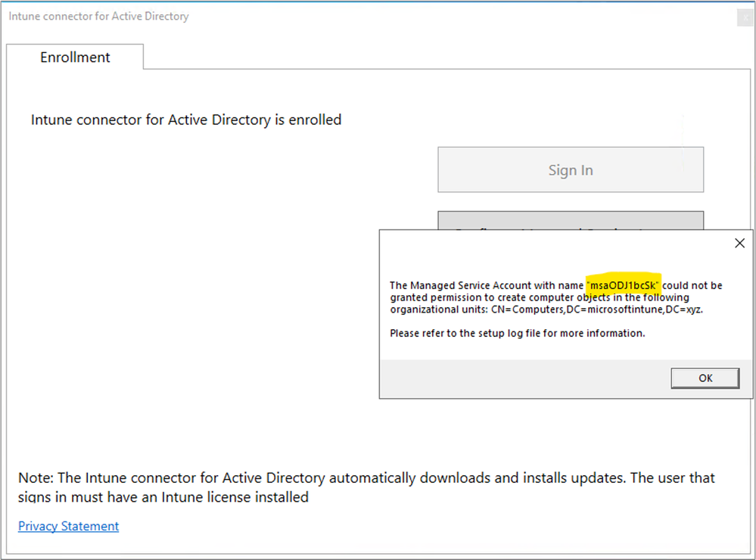This screenshot has height=560, width=756.
Task: Click the highlighted msaODJ1bcSk account name
Action: 623,285
